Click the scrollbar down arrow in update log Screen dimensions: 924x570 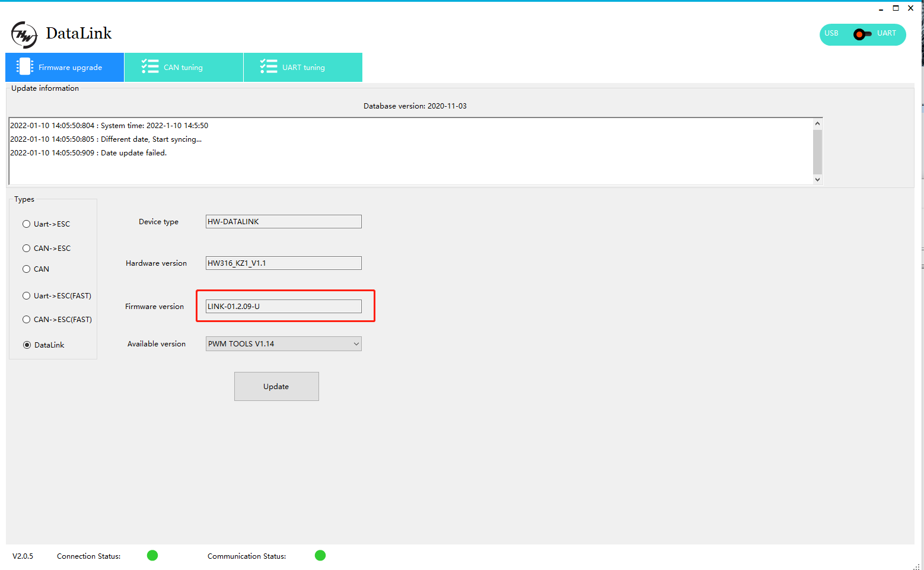817,179
